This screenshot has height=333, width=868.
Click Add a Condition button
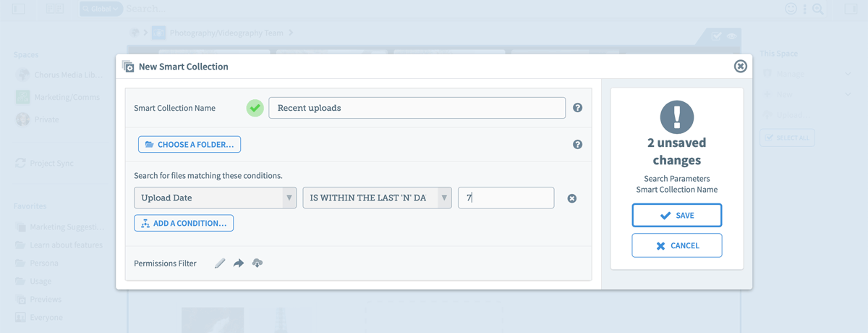point(184,223)
